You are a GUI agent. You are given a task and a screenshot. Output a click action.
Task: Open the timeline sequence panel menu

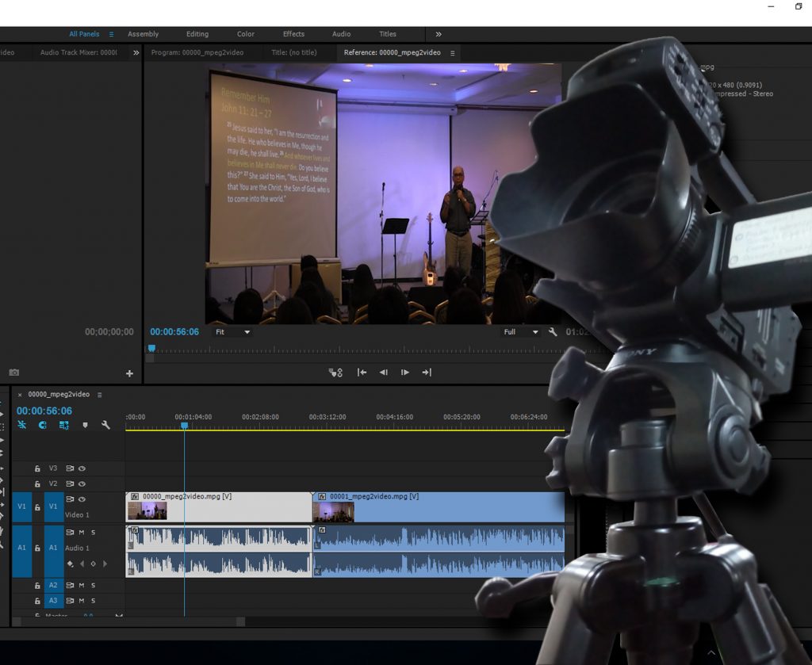99,395
